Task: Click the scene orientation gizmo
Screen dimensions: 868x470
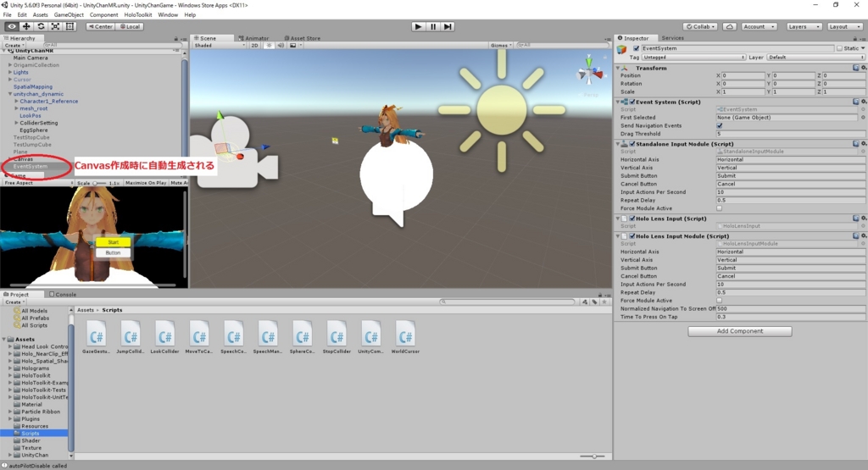Action: tap(590, 72)
